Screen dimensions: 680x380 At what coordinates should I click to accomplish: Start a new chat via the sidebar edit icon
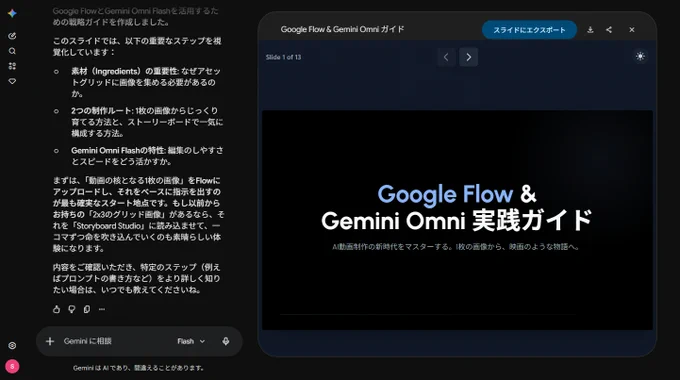[x=12, y=36]
